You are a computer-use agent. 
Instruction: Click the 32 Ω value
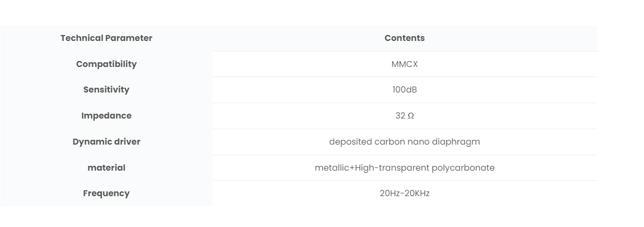(405, 115)
